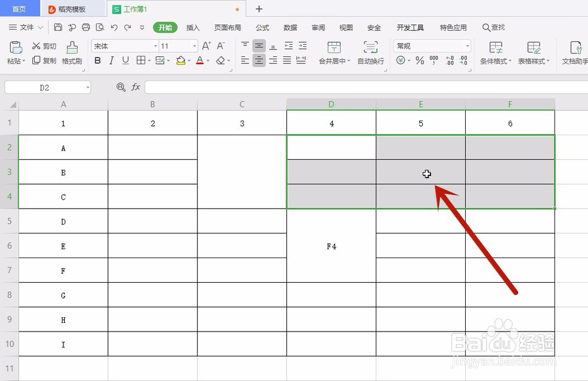Click the Save icon in quick toolbar

click(58, 27)
